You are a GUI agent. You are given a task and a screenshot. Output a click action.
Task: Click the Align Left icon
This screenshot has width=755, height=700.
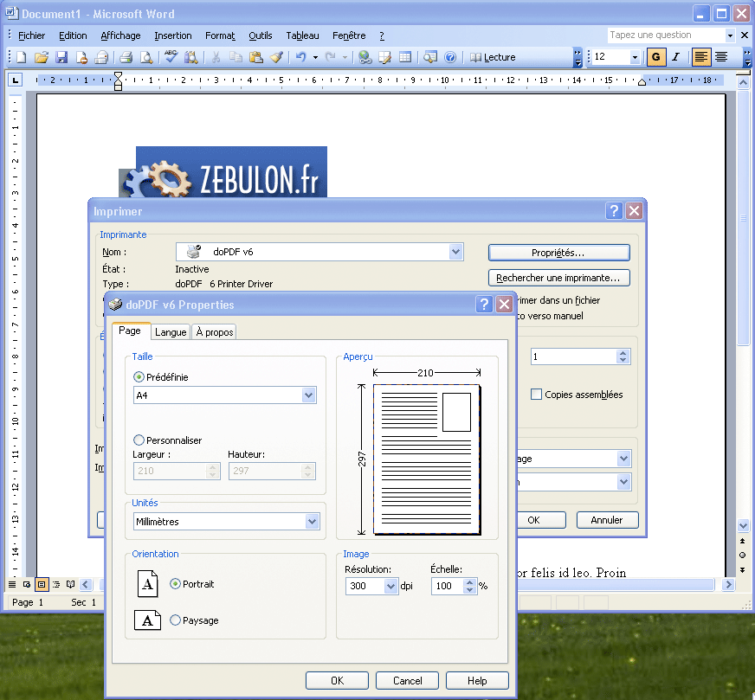(701, 57)
